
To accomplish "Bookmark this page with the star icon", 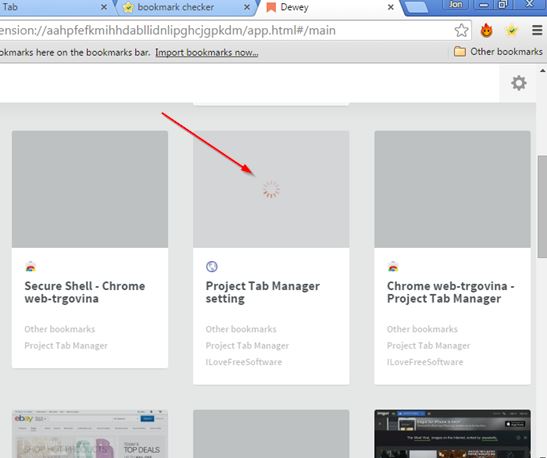I will click(461, 31).
